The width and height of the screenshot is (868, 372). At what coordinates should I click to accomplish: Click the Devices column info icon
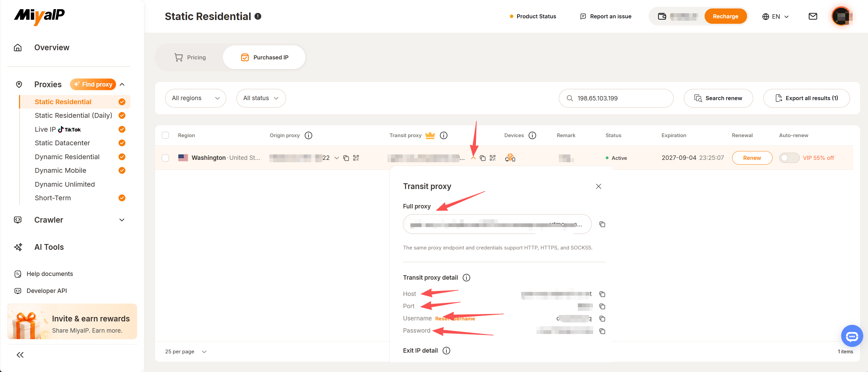pos(532,135)
